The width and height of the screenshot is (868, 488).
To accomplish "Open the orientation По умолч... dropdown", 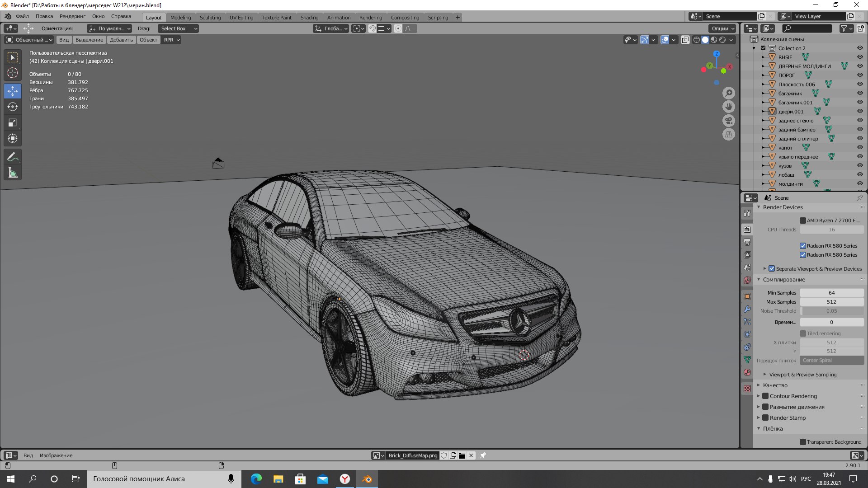I will point(110,28).
